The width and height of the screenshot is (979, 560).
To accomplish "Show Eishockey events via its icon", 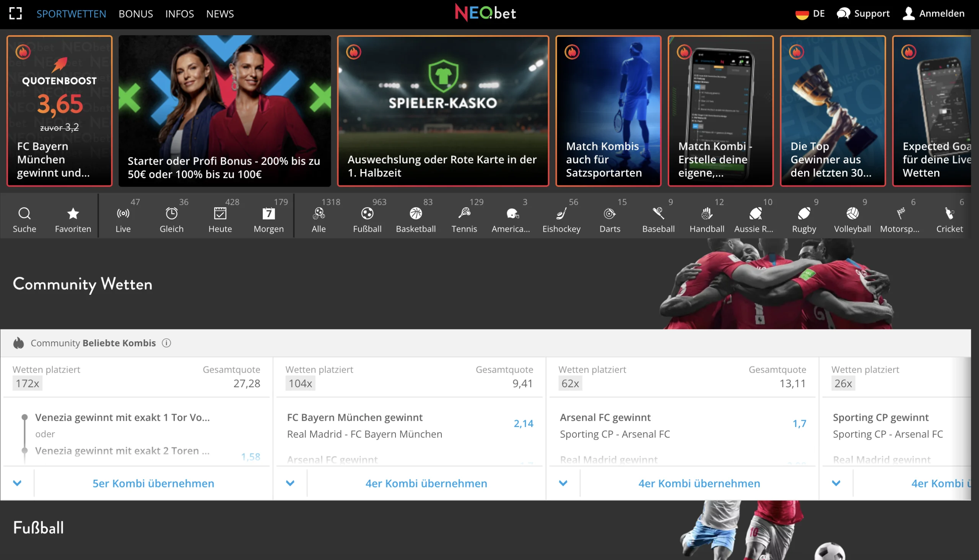I will click(561, 213).
